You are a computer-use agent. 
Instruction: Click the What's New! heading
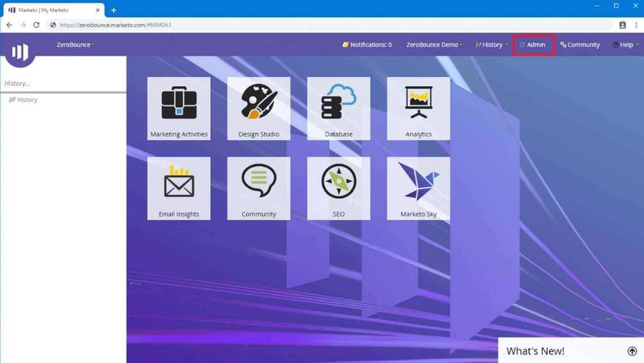pos(535,351)
